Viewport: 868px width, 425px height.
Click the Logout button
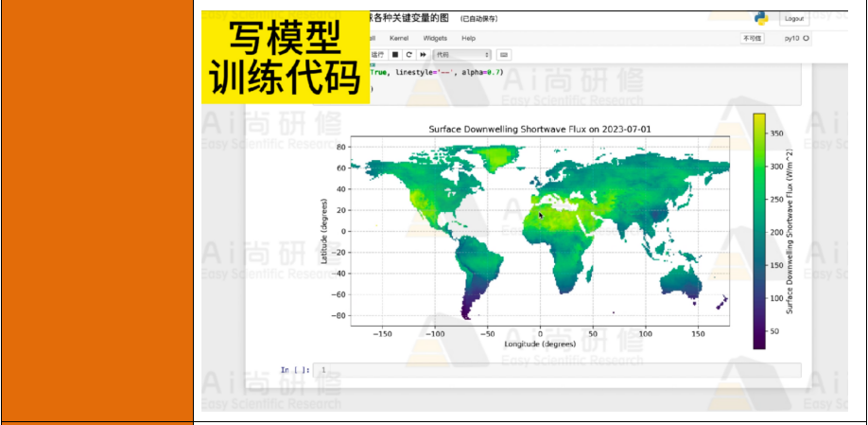coord(794,19)
